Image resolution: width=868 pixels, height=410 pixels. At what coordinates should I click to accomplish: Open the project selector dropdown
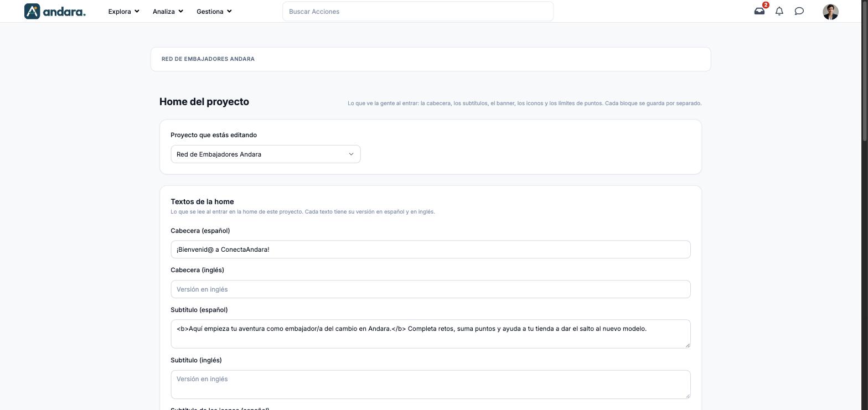pos(266,154)
